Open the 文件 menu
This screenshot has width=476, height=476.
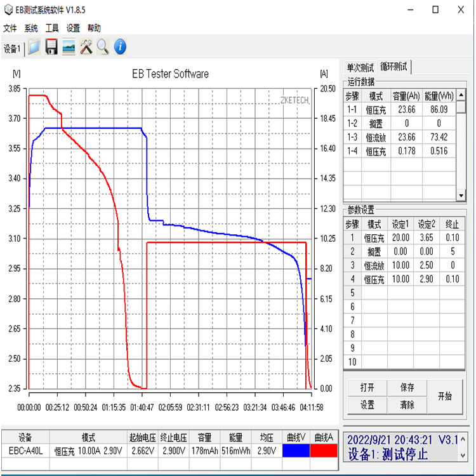click(10, 29)
